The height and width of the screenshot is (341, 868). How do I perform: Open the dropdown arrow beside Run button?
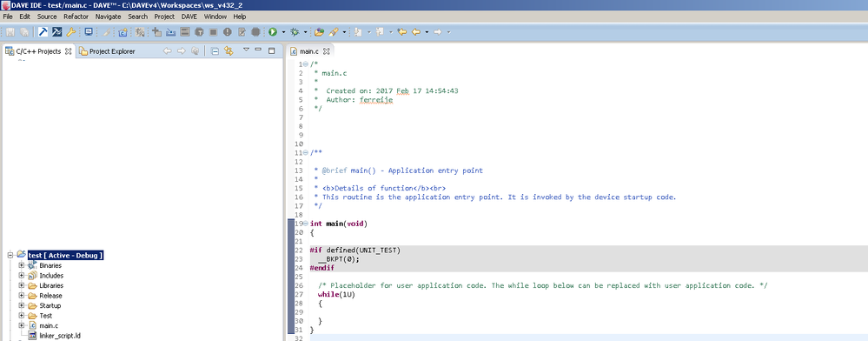(x=283, y=32)
